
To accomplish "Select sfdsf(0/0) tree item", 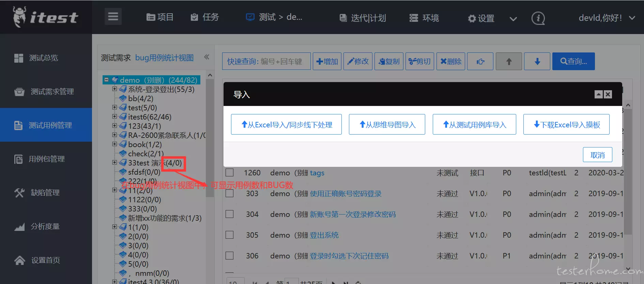I will (144, 172).
